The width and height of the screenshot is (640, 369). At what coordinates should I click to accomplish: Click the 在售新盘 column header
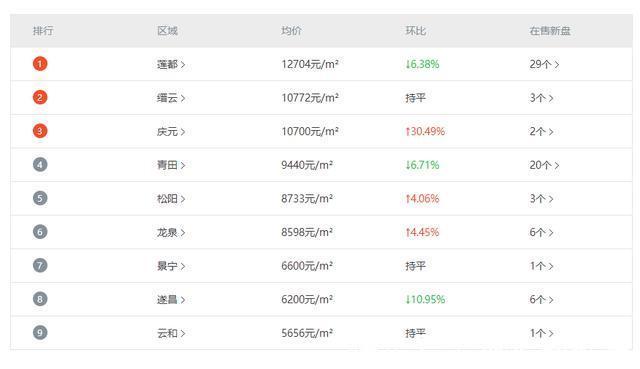(550, 31)
